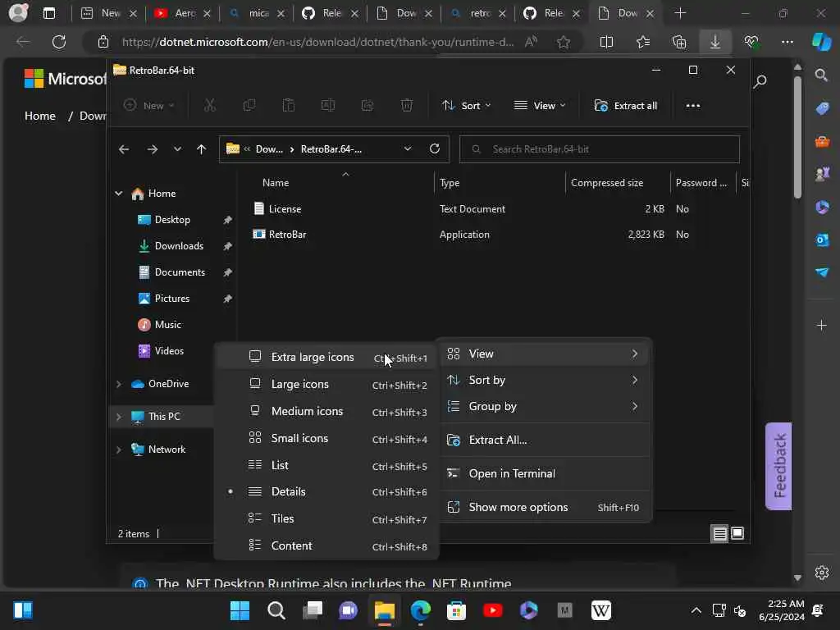840x630 pixels.
Task: Open Edge favorites list icon
Action: click(x=643, y=42)
